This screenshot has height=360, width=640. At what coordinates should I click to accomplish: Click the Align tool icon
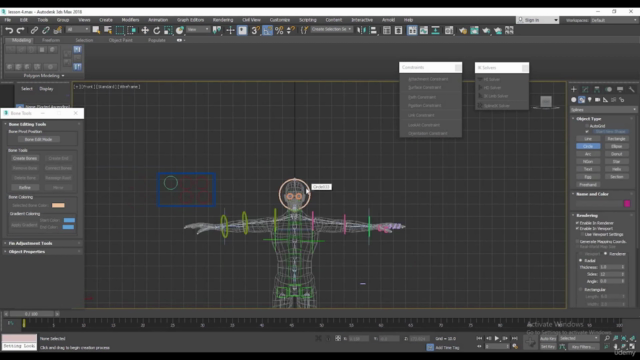[x=373, y=30]
